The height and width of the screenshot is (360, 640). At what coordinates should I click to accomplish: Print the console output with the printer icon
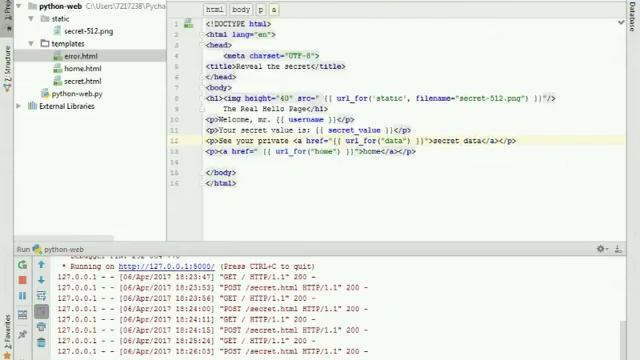point(41,327)
